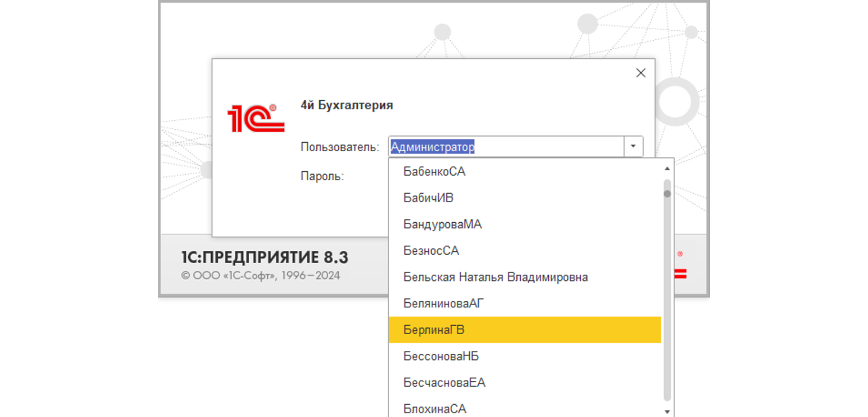Click the red 1C logo in the dialog

pyautogui.click(x=255, y=118)
